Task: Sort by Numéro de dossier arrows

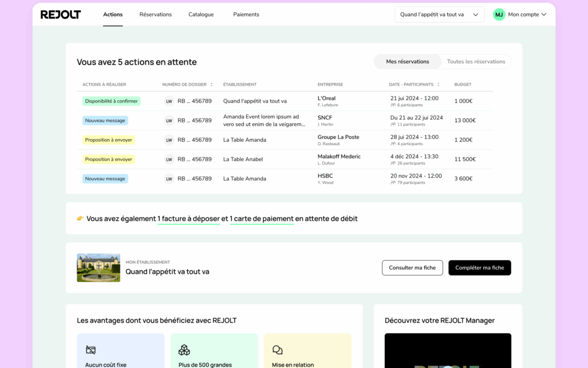Action: [x=211, y=85]
